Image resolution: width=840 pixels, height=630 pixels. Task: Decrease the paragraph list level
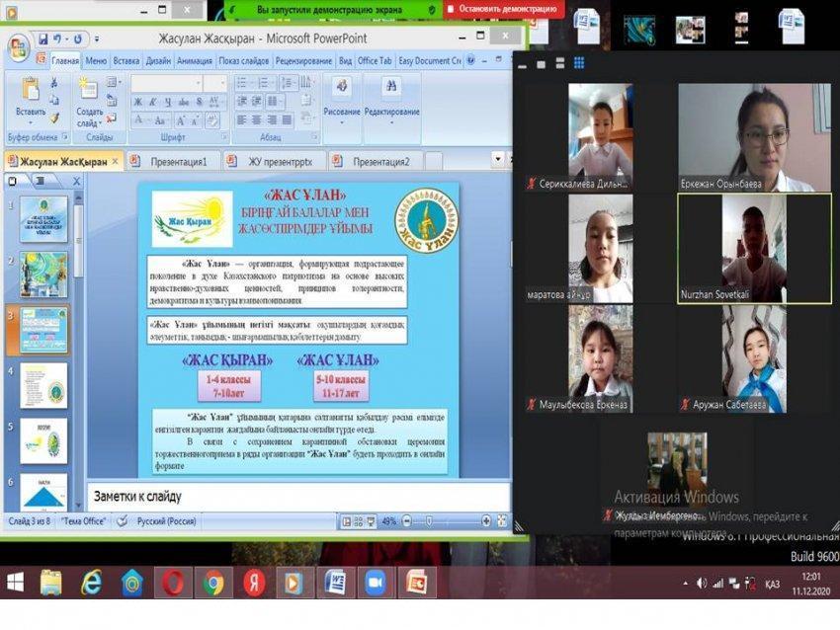pos(242,101)
